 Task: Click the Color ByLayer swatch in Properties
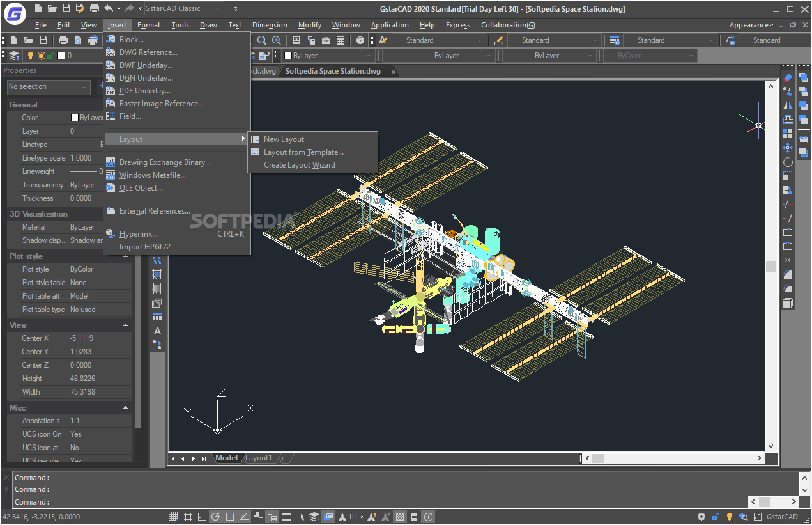point(75,118)
